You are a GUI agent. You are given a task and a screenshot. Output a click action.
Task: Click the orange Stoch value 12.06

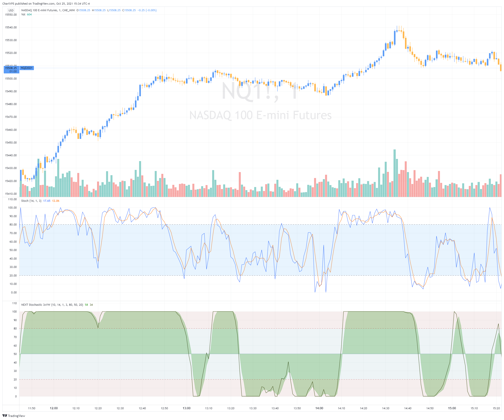pos(56,201)
